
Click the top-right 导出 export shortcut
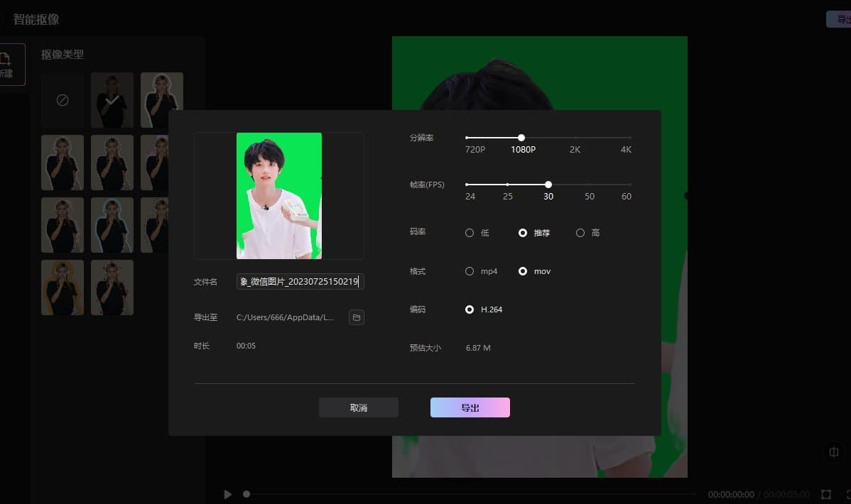click(844, 18)
